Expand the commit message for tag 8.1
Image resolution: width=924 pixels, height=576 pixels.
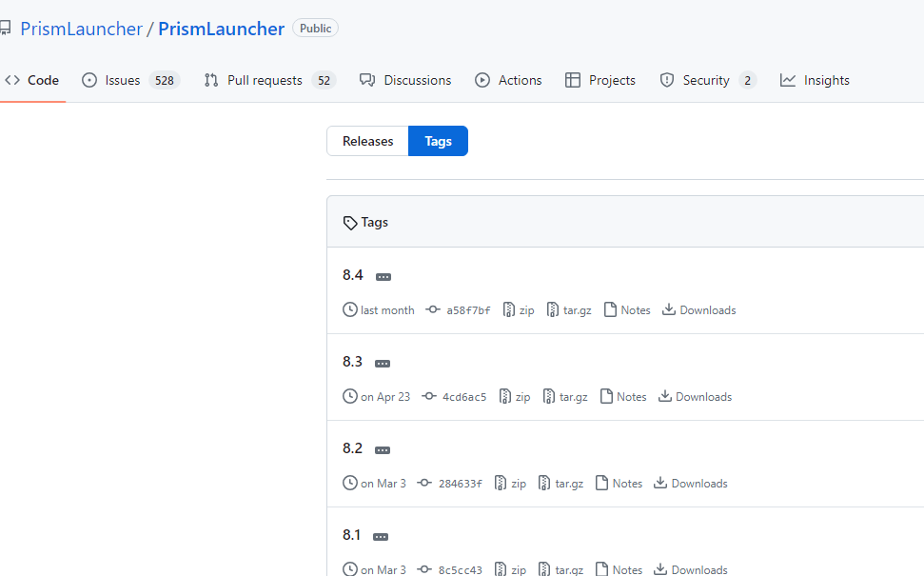click(x=380, y=536)
